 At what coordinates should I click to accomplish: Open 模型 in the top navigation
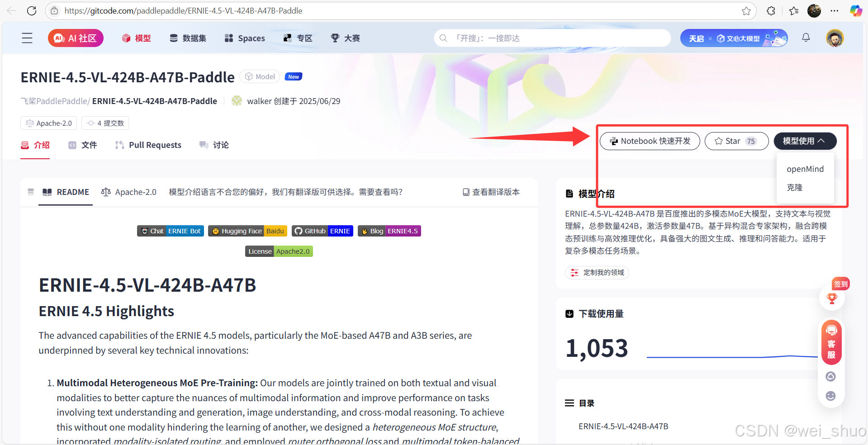pos(137,38)
